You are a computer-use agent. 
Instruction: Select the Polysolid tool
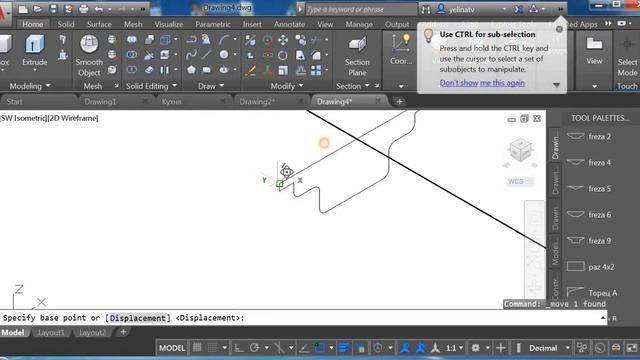click(x=62, y=39)
